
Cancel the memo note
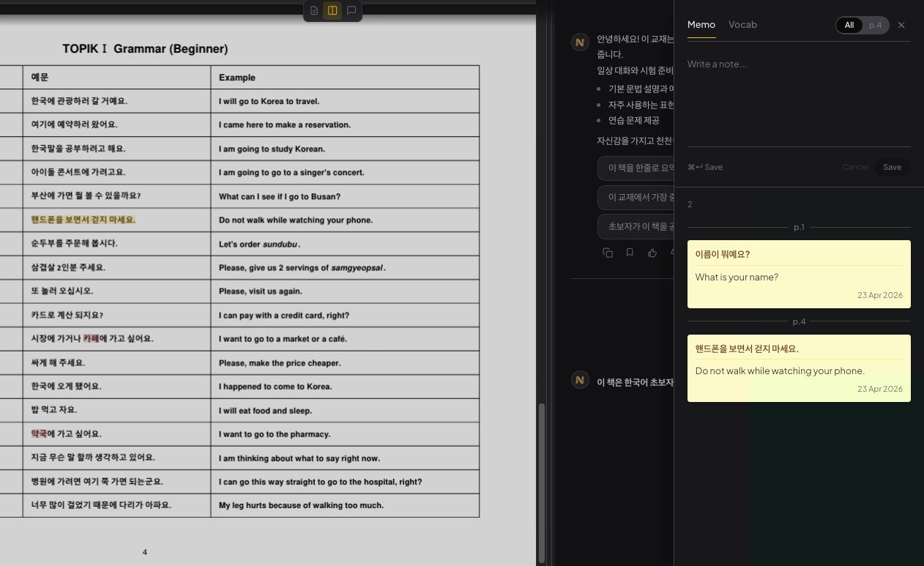pos(855,167)
